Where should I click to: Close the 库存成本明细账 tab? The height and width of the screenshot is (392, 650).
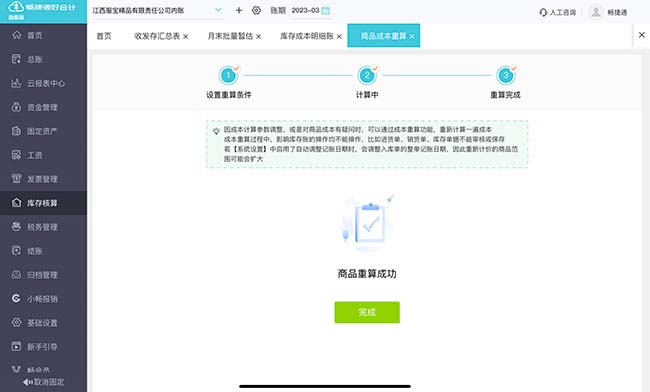(339, 36)
